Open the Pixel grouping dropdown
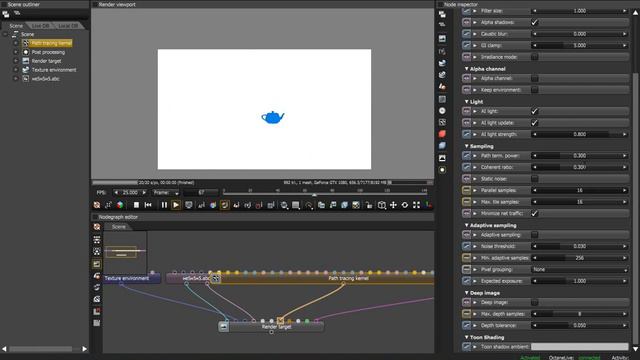This screenshot has width=640, height=360. [x=580, y=269]
